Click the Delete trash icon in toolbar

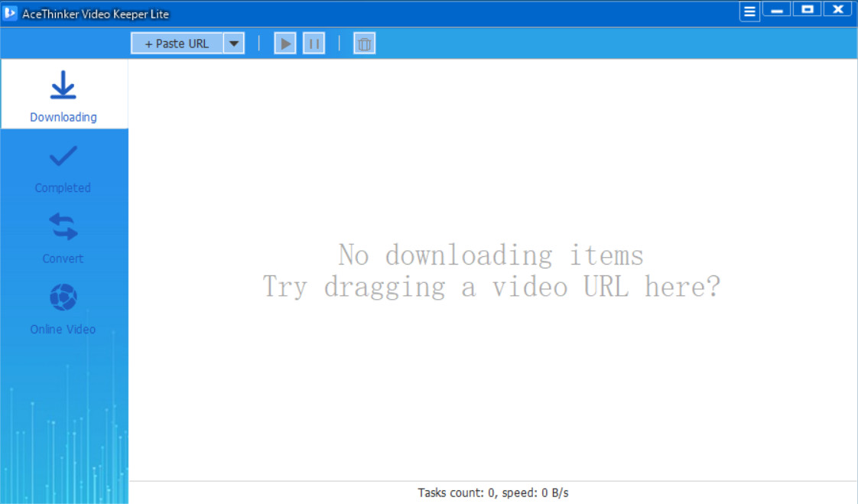364,44
